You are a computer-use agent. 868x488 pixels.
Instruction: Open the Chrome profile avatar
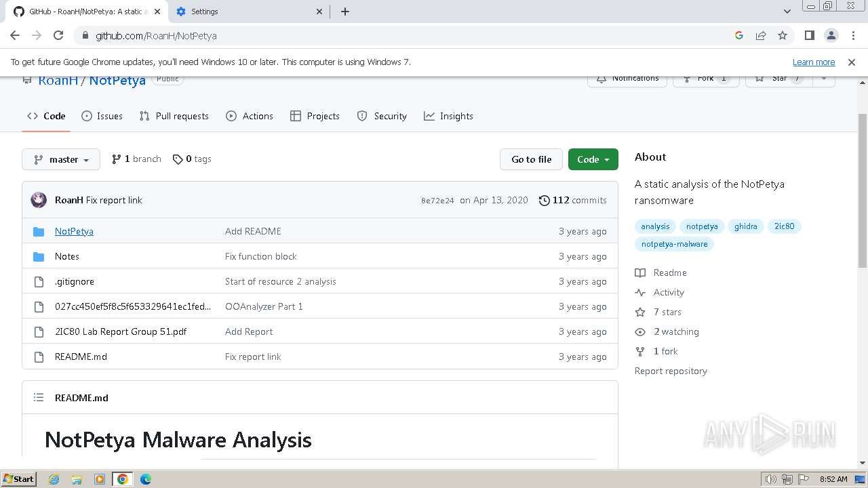tap(831, 35)
